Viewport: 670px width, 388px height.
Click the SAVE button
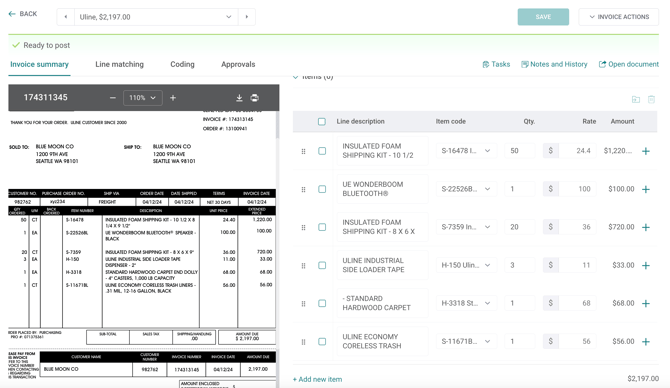543,17
